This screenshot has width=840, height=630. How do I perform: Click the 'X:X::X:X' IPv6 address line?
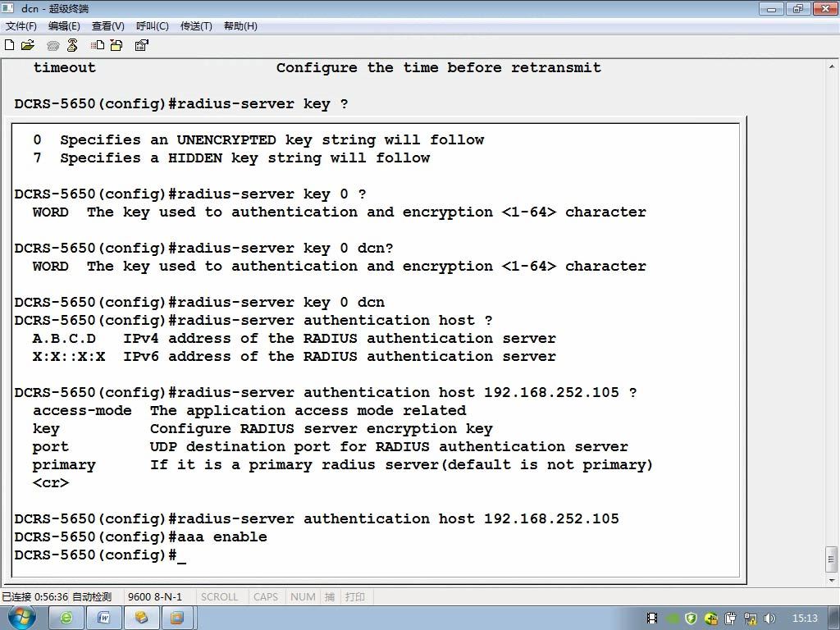click(294, 357)
